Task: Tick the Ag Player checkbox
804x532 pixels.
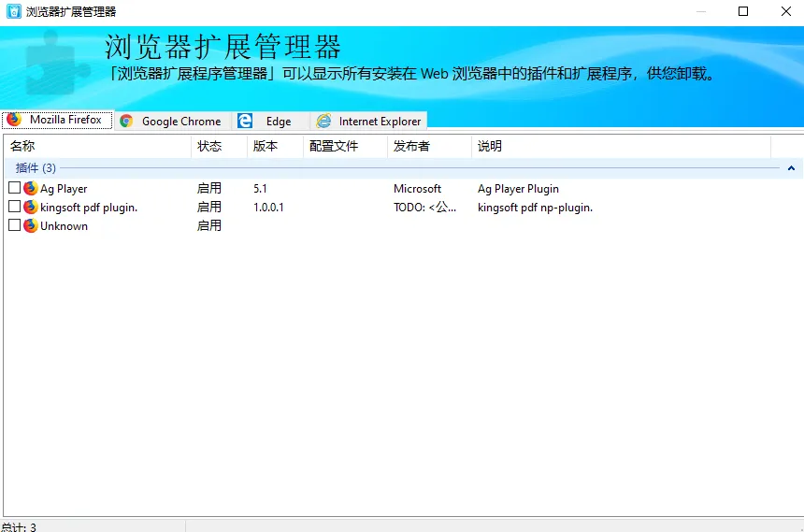Action: coord(14,188)
